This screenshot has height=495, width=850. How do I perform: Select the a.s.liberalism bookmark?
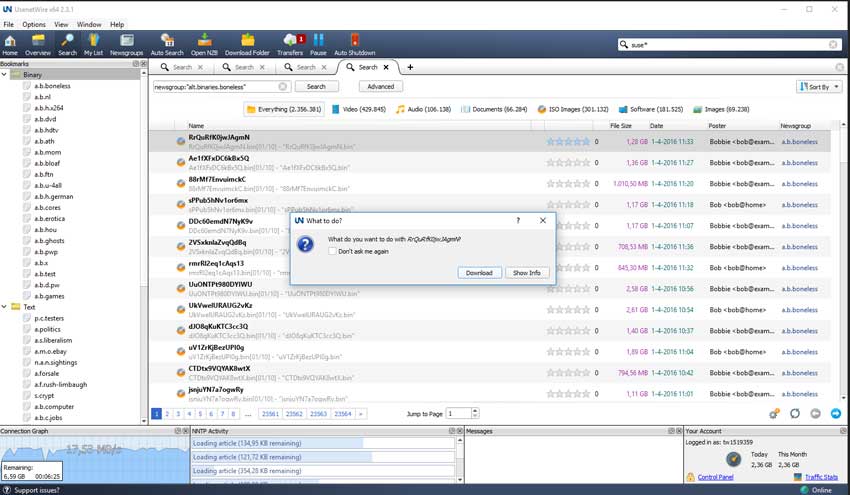(53, 340)
